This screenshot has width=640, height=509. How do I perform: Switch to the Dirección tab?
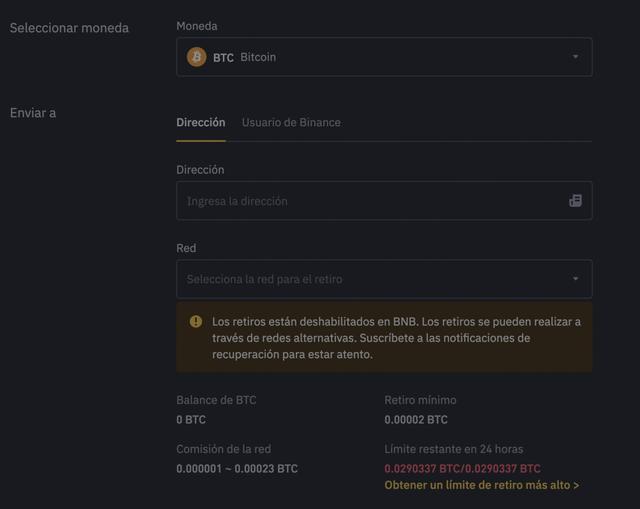[200, 122]
